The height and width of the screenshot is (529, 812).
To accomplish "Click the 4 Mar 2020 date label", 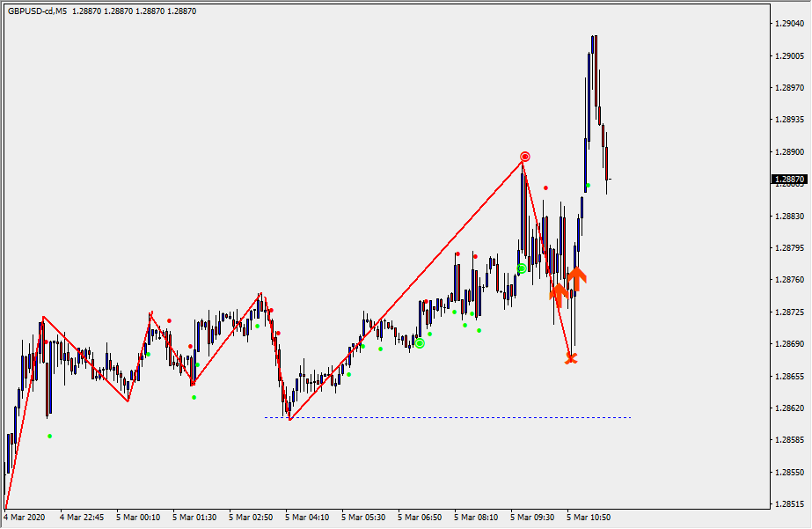I will [24, 518].
